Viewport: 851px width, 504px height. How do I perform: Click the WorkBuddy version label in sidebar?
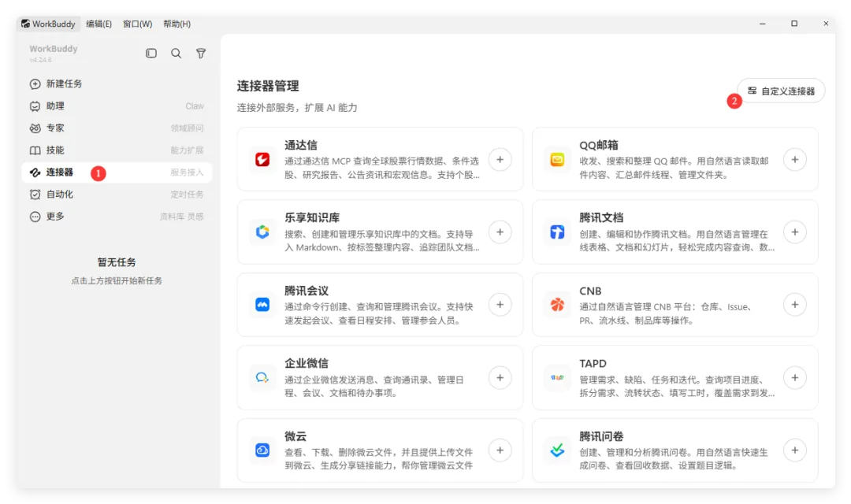click(x=41, y=60)
